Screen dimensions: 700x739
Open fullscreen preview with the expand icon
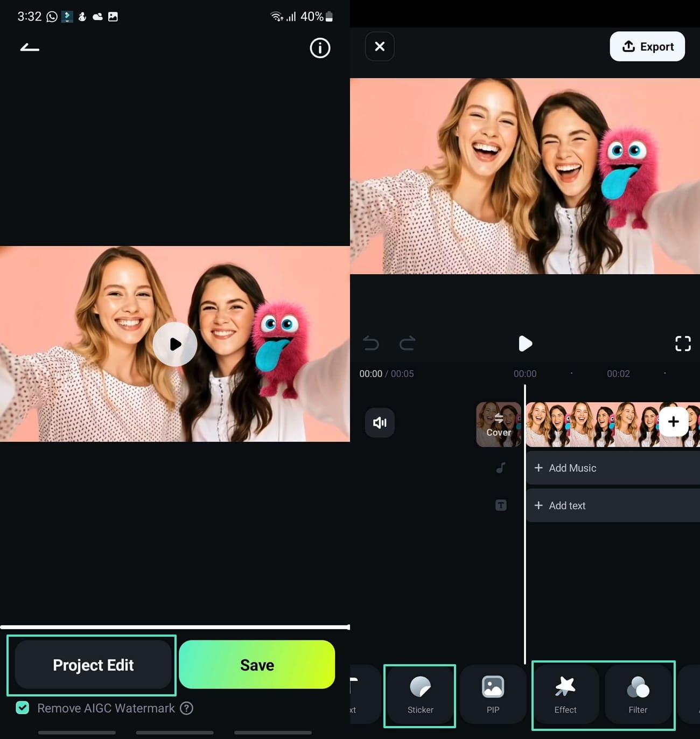tap(683, 344)
